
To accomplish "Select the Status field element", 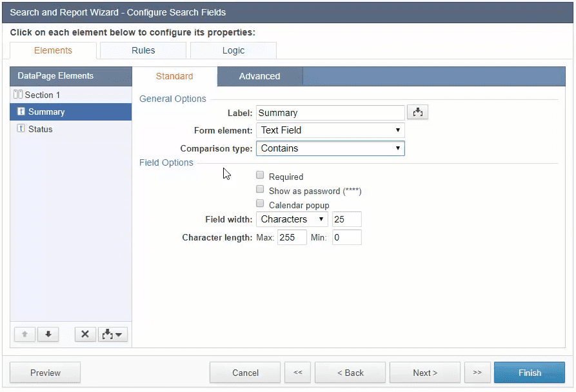I will (x=41, y=129).
